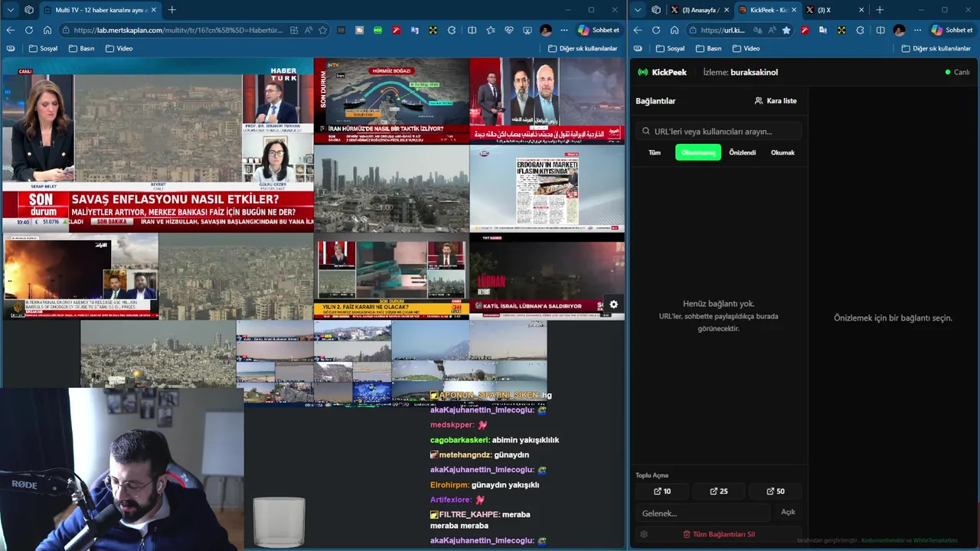Select the Okumak filter tab
This screenshot has height=551, width=980.
[x=782, y=152]
